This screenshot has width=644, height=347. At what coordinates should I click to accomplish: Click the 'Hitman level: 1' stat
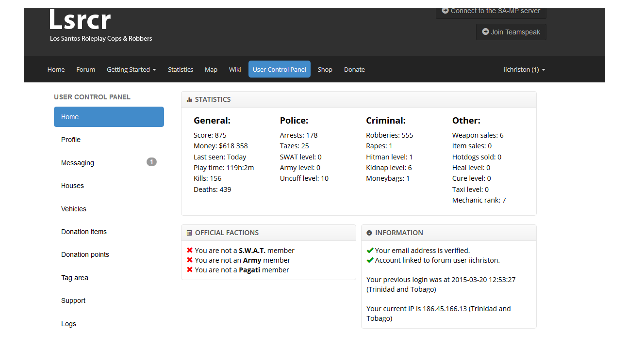[x=390, y=157]
